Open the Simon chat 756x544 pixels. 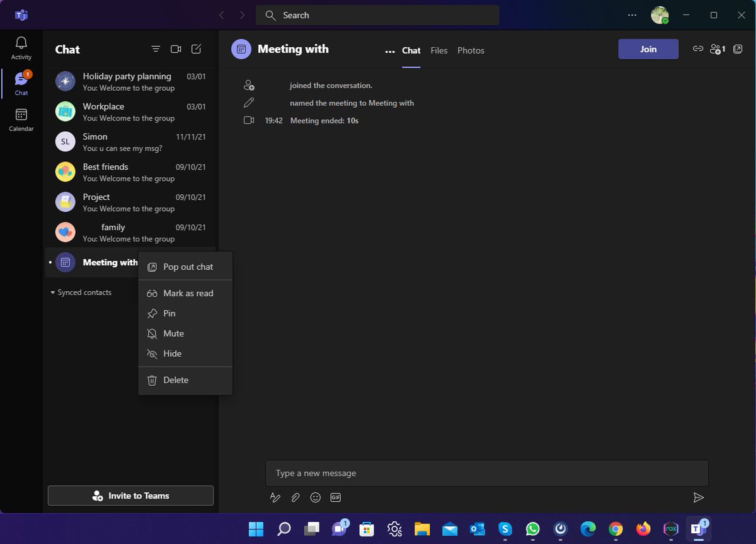click(130, 142)
